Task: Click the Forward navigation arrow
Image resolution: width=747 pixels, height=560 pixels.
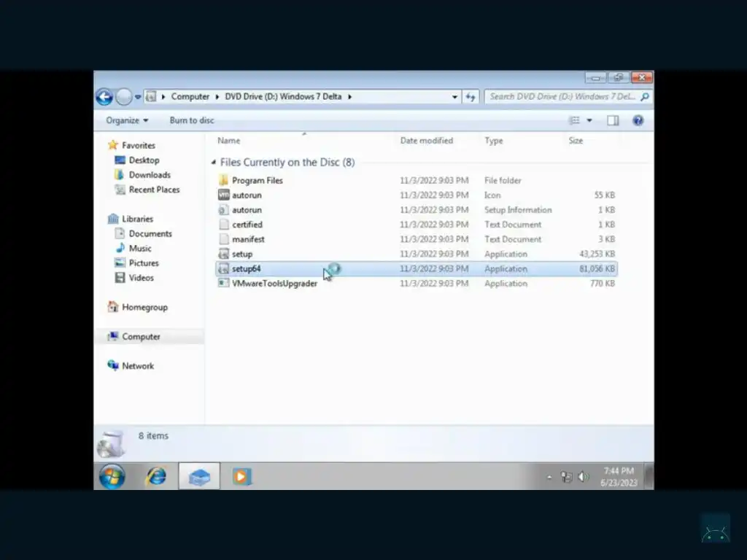Action: point(124,97)
